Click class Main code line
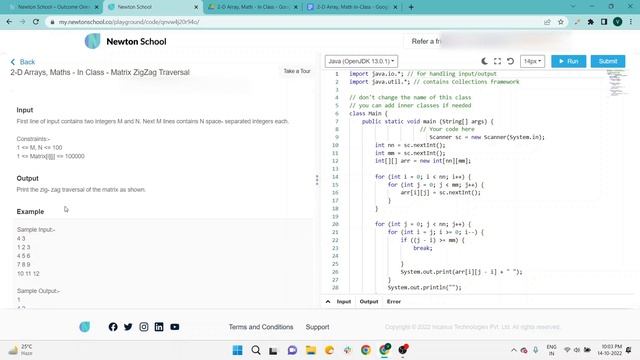 coord(368,113)
